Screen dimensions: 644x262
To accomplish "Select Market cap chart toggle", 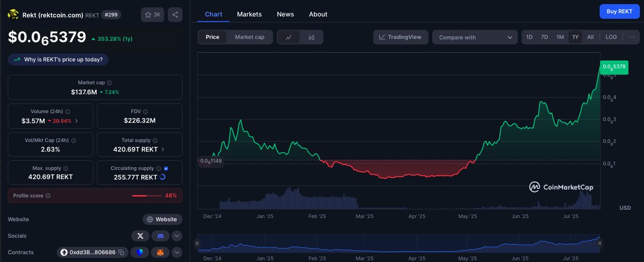I will 250,37.
